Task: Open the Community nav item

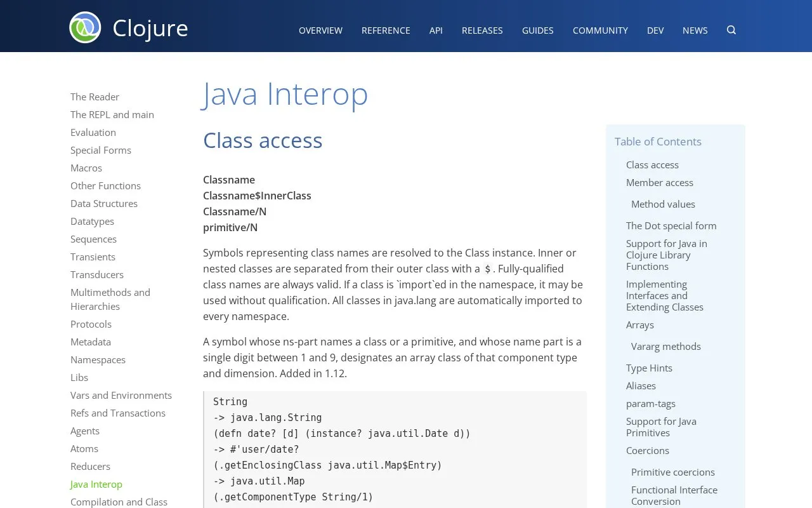Action: coord(600,30)
